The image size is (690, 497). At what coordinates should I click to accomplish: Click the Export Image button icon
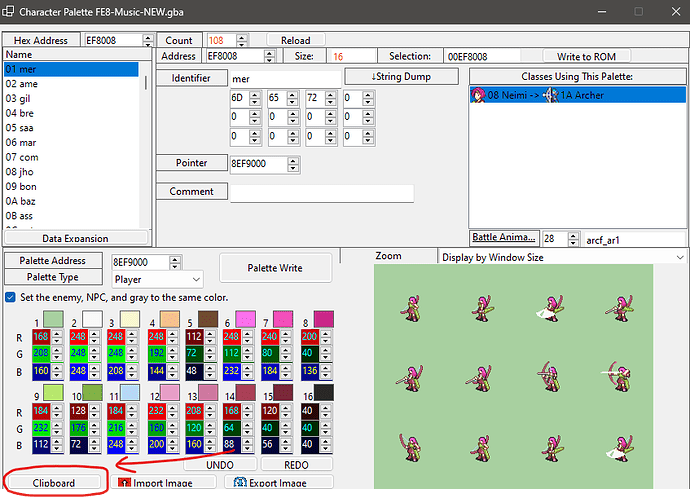(239, 483)
